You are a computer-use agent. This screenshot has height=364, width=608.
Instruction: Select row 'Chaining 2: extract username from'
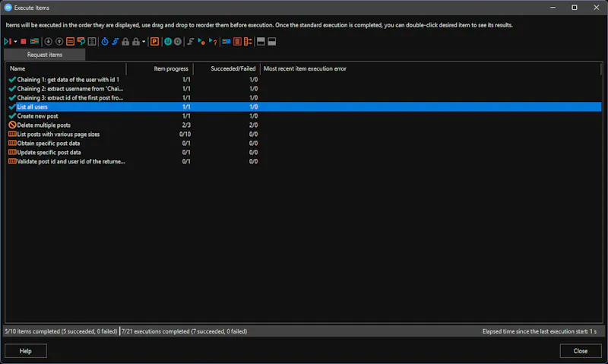coord(303,89)
